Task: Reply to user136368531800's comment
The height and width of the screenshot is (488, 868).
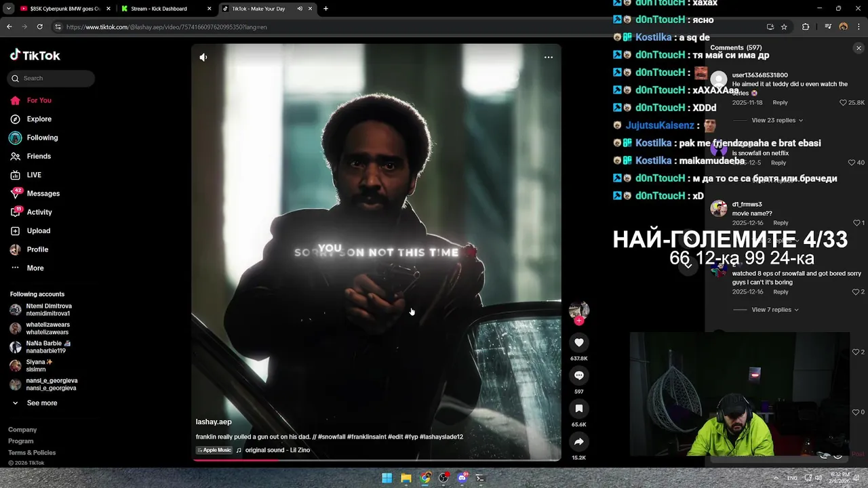Action: click(781, 102)
